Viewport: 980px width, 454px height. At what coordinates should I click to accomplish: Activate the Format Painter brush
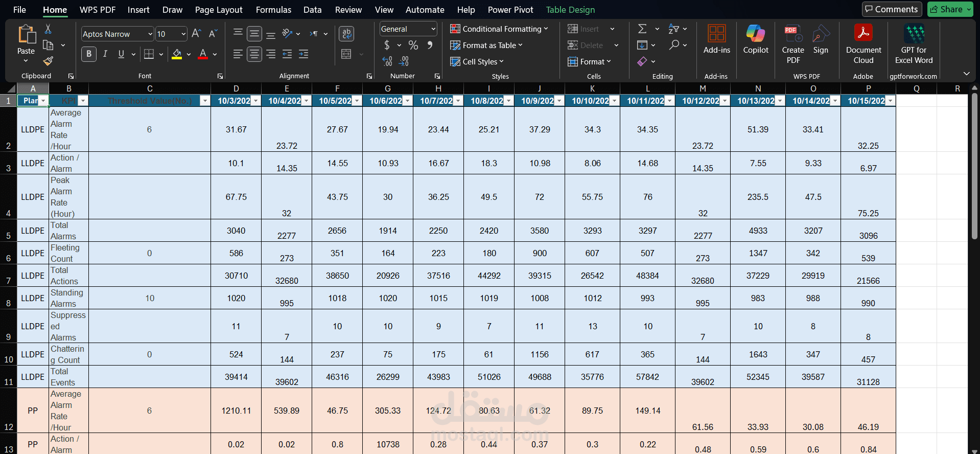click(x=48, y=61)
